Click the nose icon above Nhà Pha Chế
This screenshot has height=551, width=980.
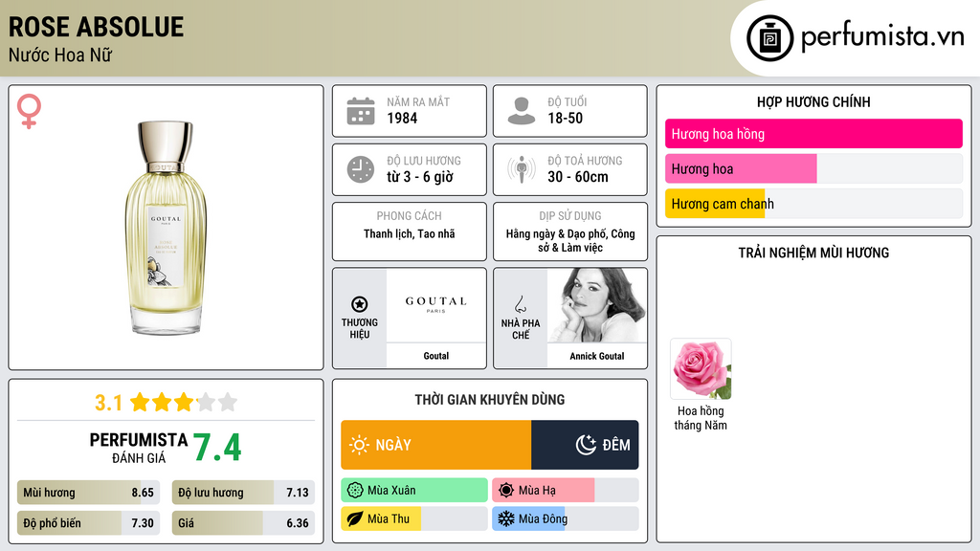(x=520, y=304)
